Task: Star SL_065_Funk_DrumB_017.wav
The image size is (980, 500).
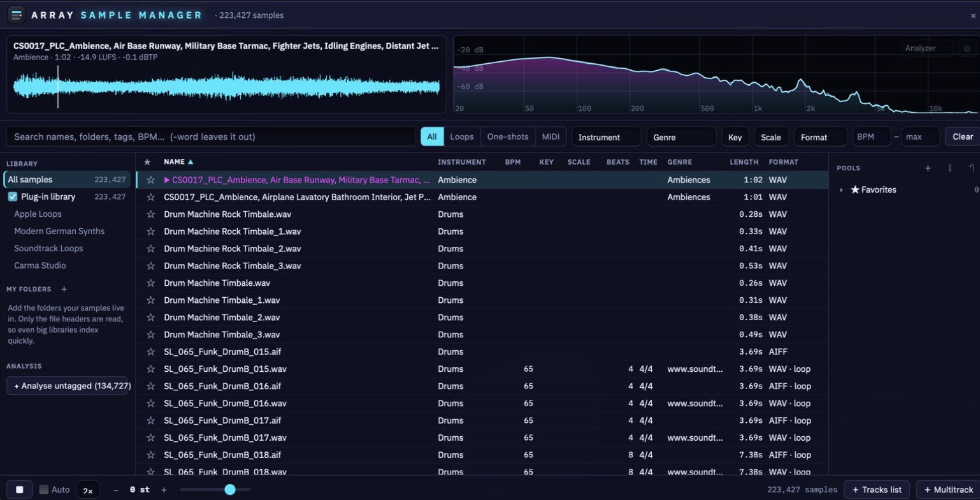Action: (x=150, y=438)
